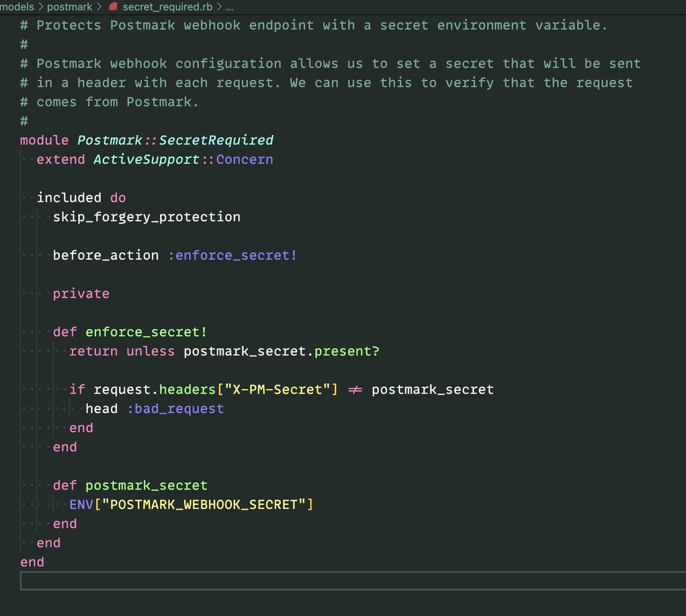Viewport: 686px width, 616px height.
Task: Click the empty highlighted line below the code
Action: coord(353,581)
